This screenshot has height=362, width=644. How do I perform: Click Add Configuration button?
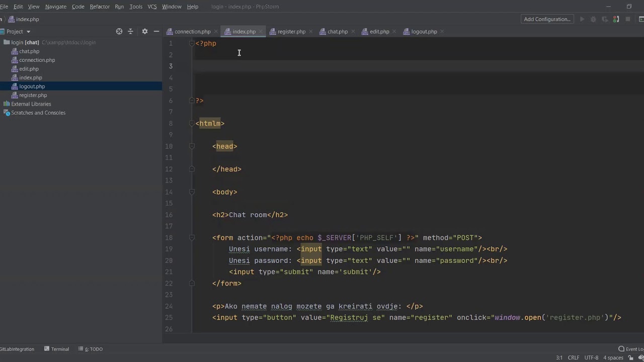(547, 19)
